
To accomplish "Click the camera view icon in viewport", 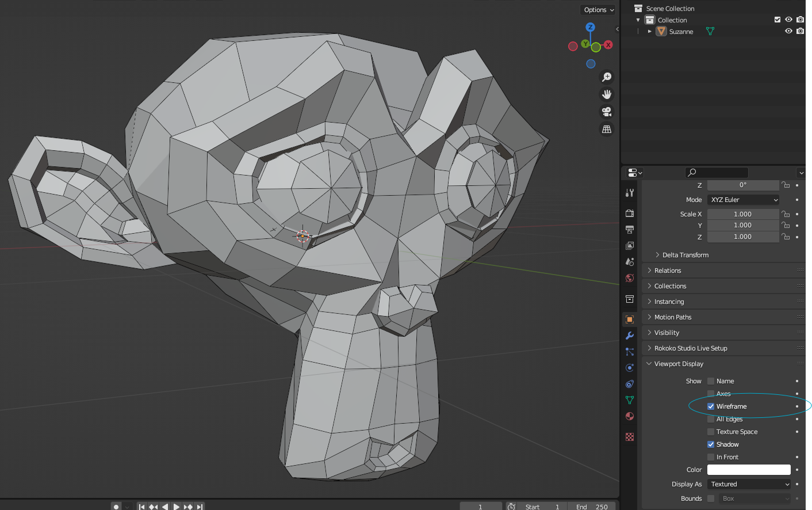I will [x=607, y=112].
